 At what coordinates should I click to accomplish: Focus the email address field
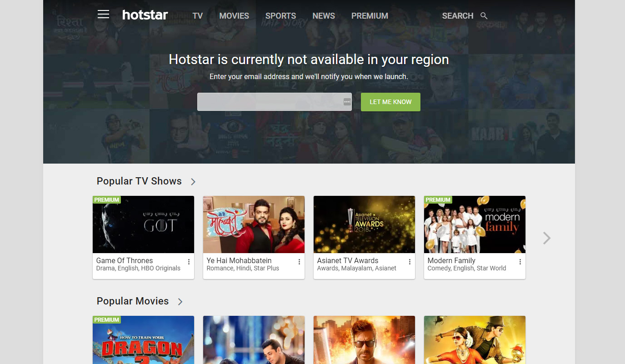pyautogui.click(x=275, y=102)
